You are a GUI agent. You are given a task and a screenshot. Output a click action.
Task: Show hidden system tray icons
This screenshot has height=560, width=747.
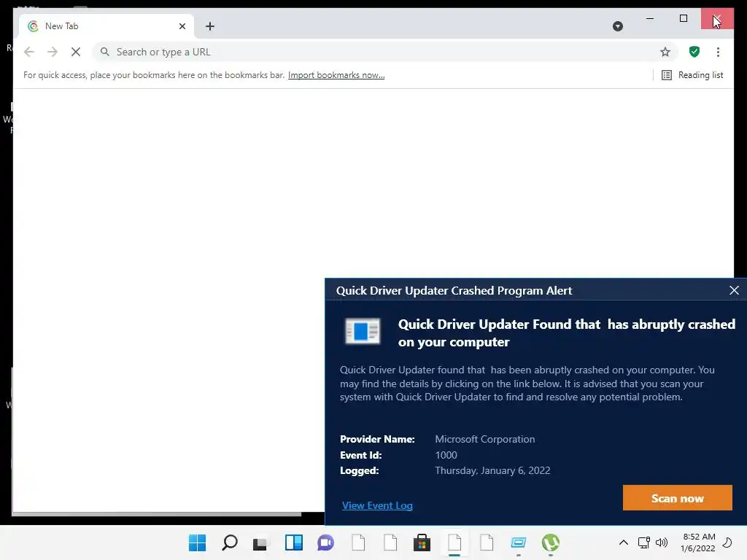623,542
